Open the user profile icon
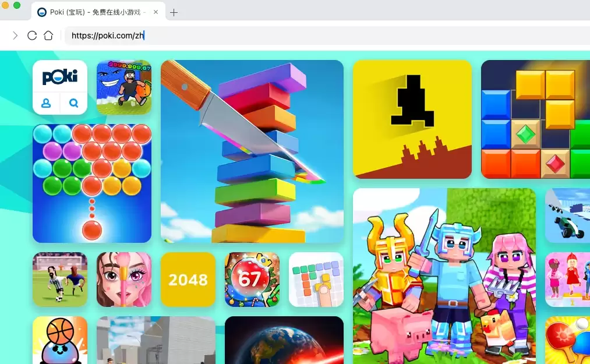The width and height of the screenshot is (590, 364). click(46, 103)
